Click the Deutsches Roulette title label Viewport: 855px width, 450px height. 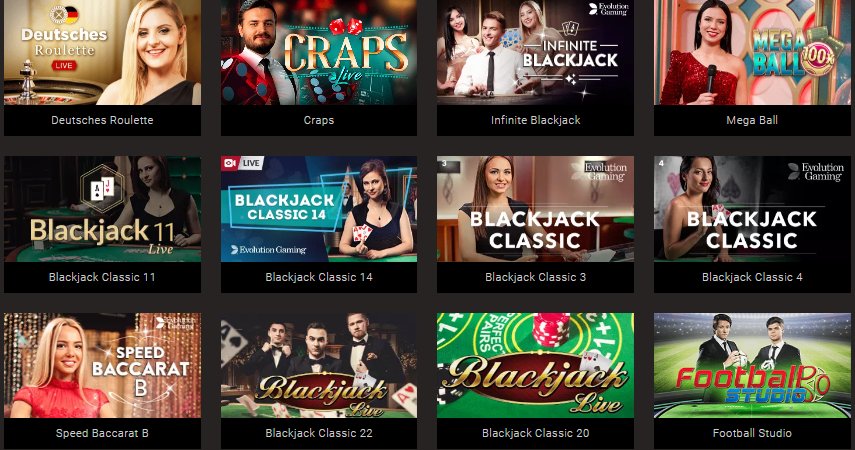102,120
